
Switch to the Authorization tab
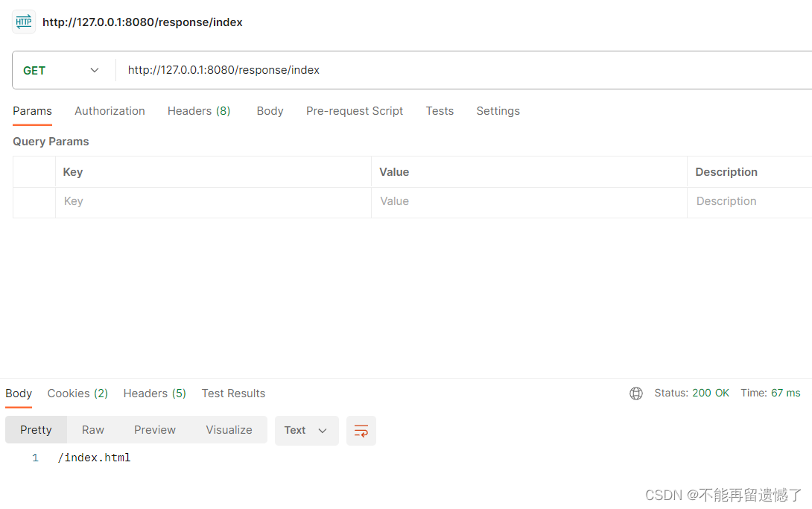[x=110, y=111]
